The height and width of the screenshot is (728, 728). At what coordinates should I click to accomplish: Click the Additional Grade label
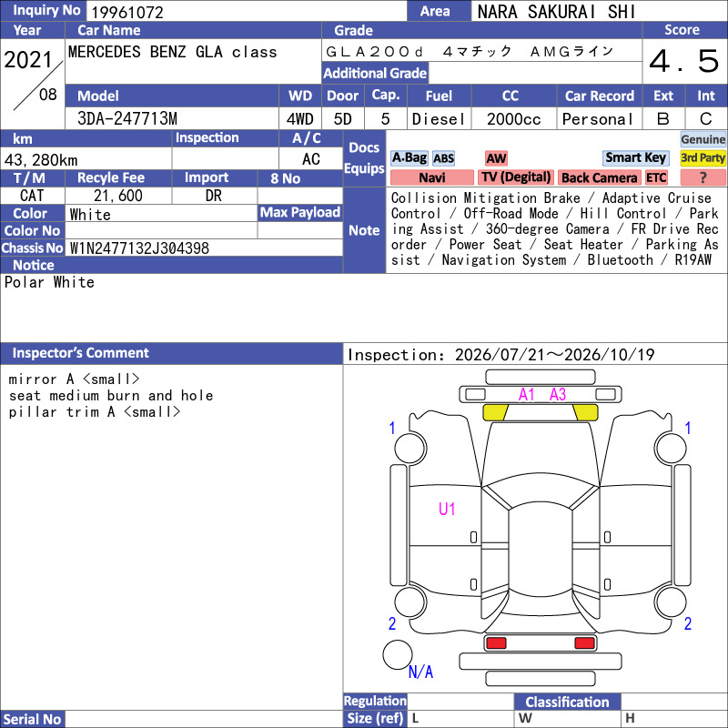pos(375,73)
